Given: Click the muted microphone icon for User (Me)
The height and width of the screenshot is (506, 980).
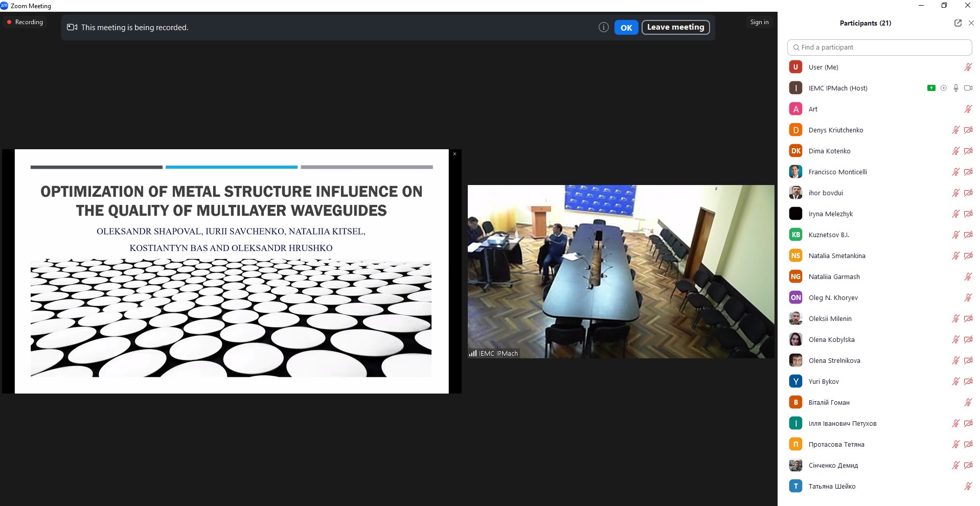Looking at the screenshot, I should [x=968, y=67].
